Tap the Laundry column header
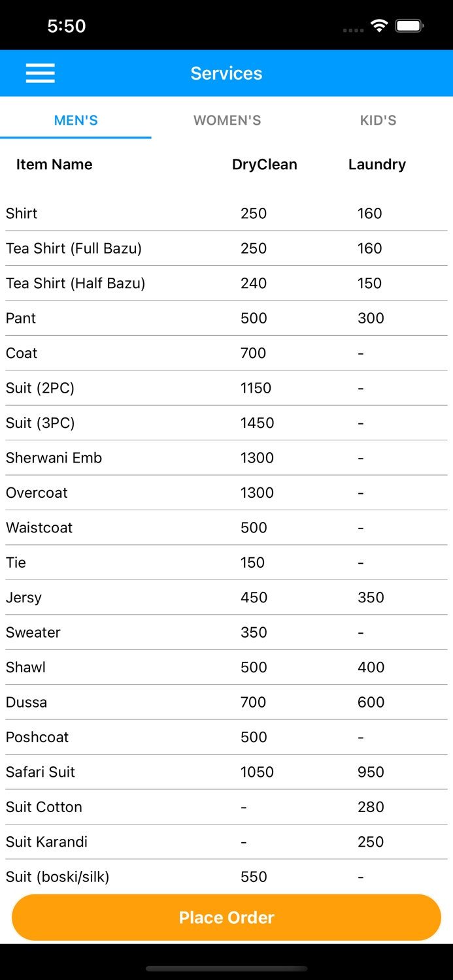Image resolution: width=453 pixels, height=980 pixels. [377, 165]
